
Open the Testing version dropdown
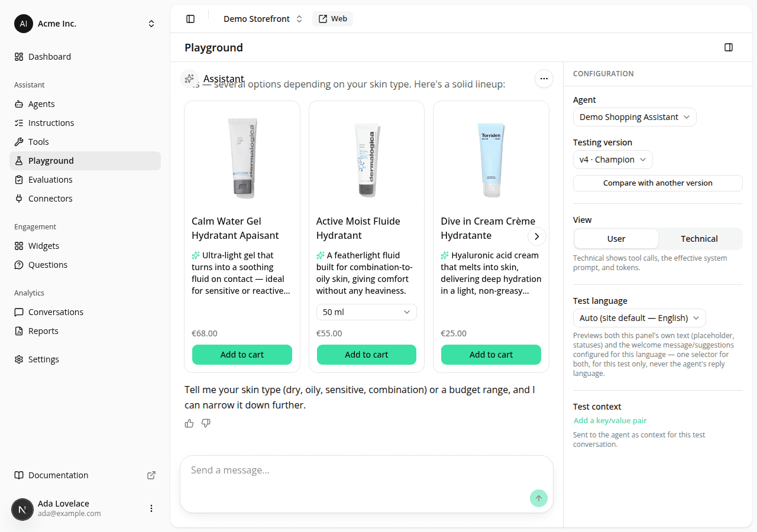coord(613,160)
